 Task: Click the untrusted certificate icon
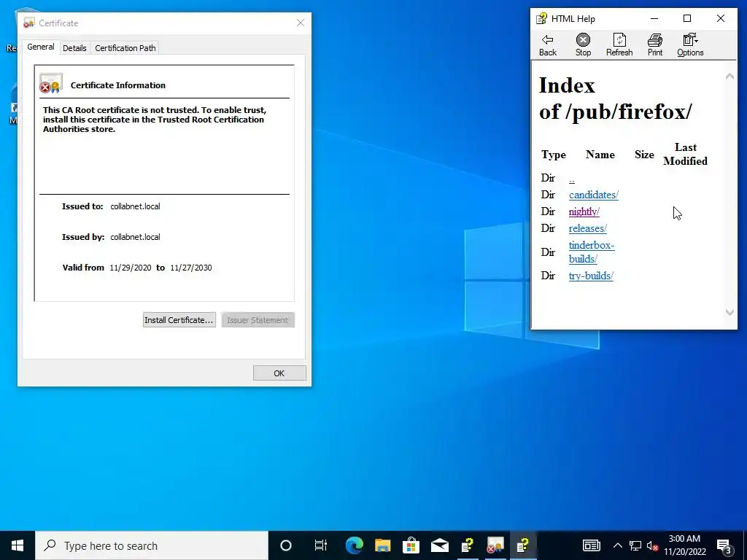(51, 83)
